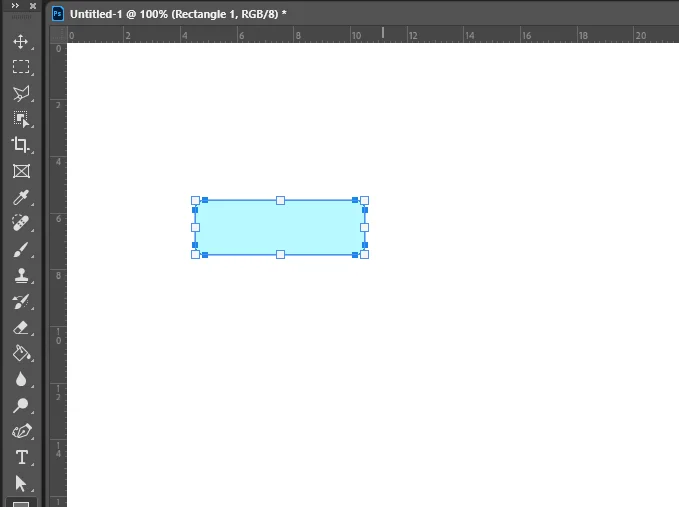Select the Horizontal Type tool

pyautogui.click(x=22, y=457)
